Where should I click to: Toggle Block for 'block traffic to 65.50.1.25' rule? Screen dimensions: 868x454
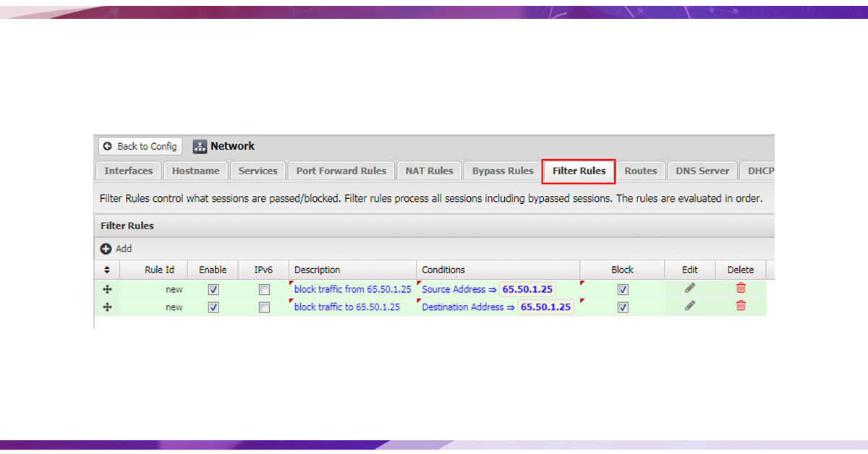[x=623, y=307]
